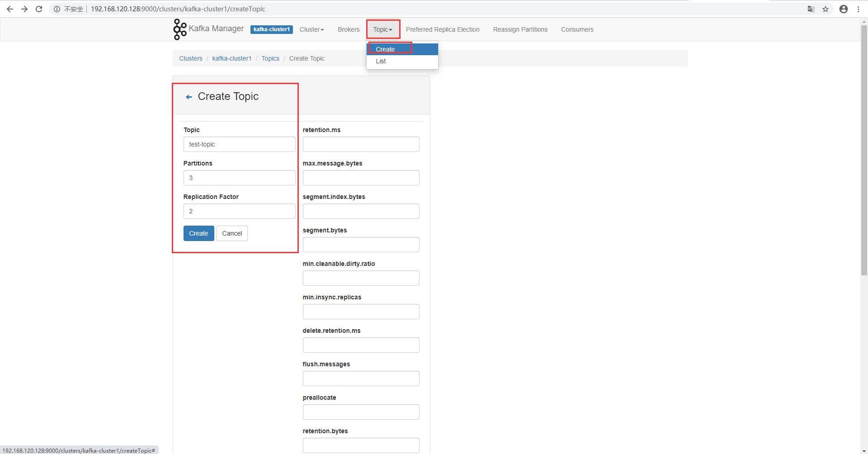
Task: Select List from the Topic dropdown
Action: pyautogui.click(x=381, y=61)
